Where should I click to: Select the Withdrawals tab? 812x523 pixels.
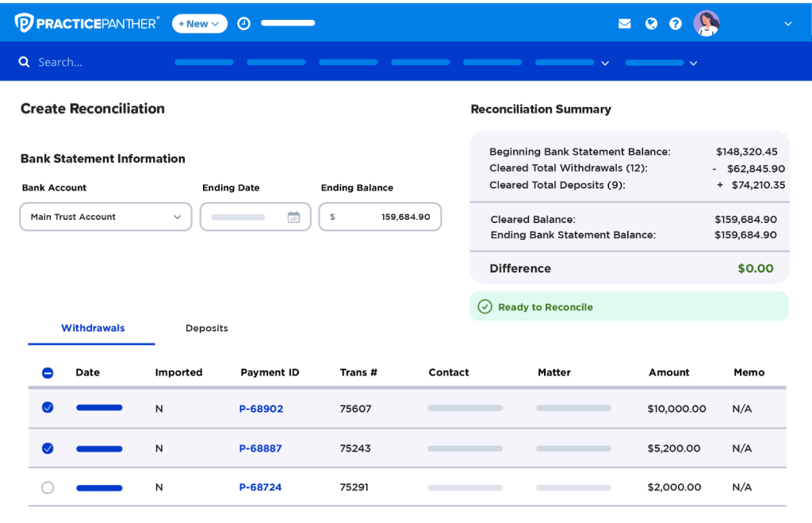tap(93, 328)
